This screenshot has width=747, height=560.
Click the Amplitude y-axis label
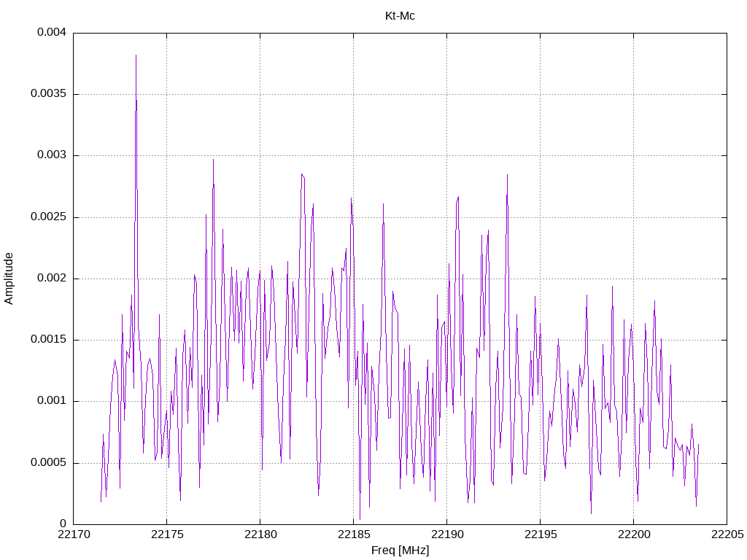coord(9,278)
